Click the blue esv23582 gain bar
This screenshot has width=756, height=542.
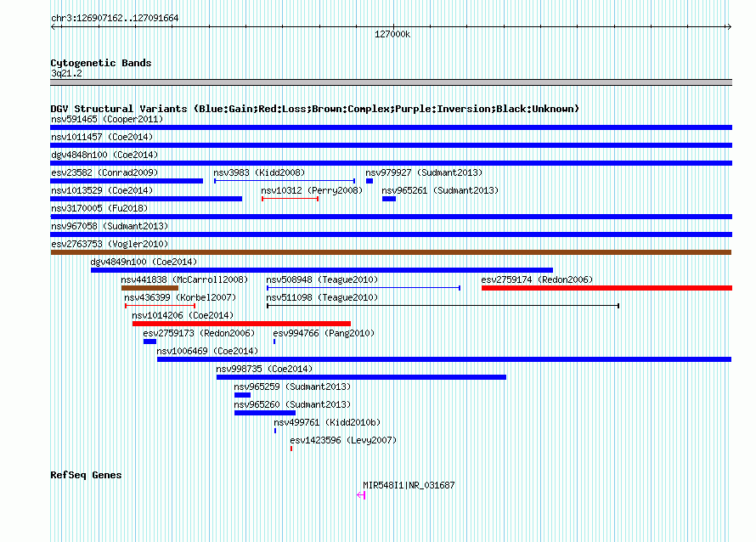tap(127, 181)
